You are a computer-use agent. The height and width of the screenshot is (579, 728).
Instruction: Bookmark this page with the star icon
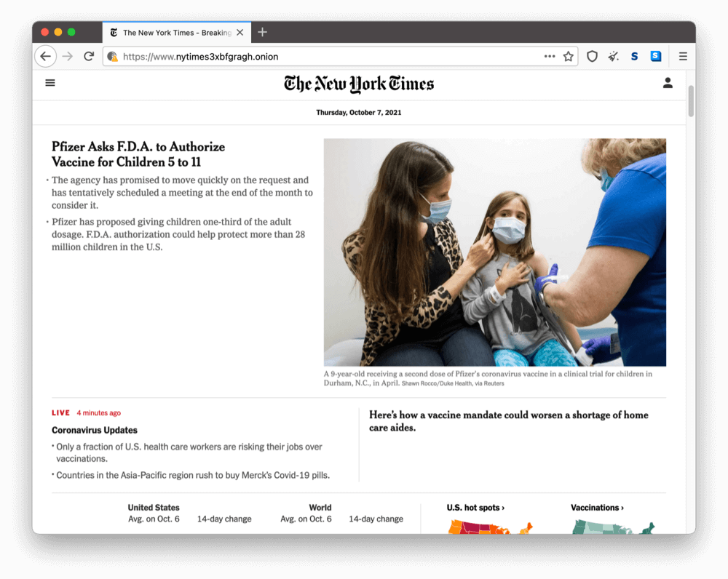(567, 56)
